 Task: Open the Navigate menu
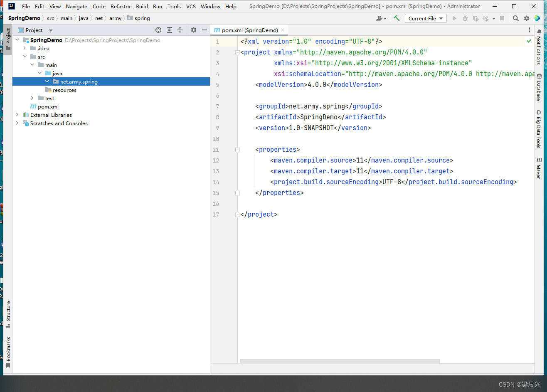coord(76,6)
